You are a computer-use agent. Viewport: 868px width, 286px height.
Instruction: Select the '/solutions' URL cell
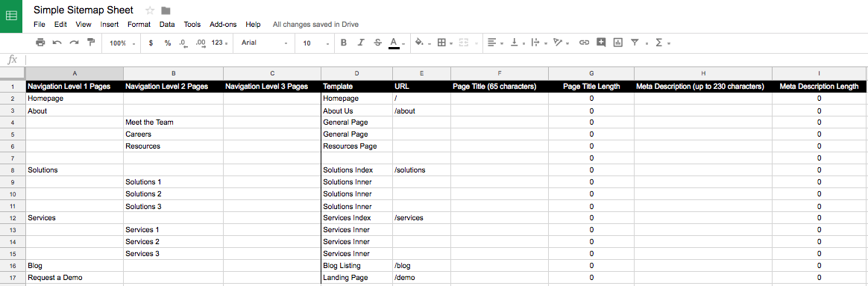[422, 170]
